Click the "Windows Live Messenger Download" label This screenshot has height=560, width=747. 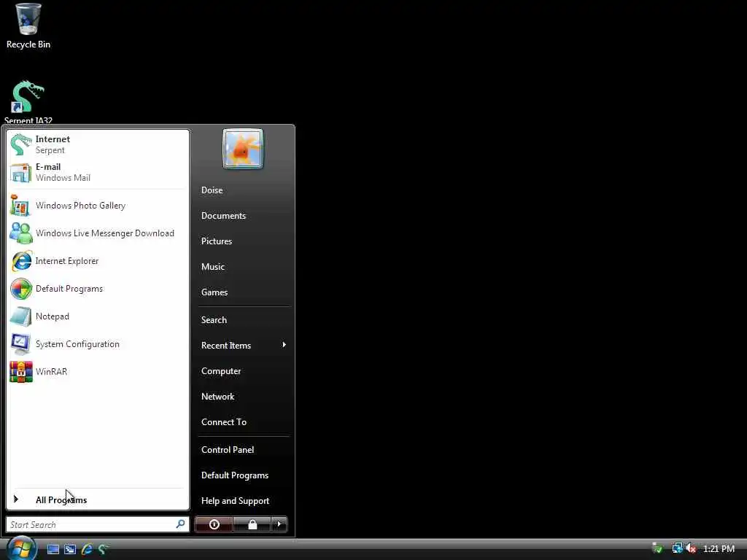[x=105, y=233]
